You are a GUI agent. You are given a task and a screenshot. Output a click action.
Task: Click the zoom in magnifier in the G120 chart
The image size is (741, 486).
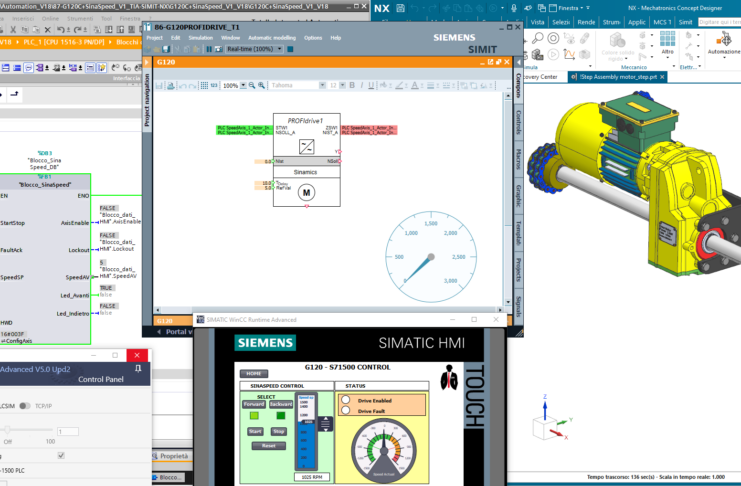[261, 86]
